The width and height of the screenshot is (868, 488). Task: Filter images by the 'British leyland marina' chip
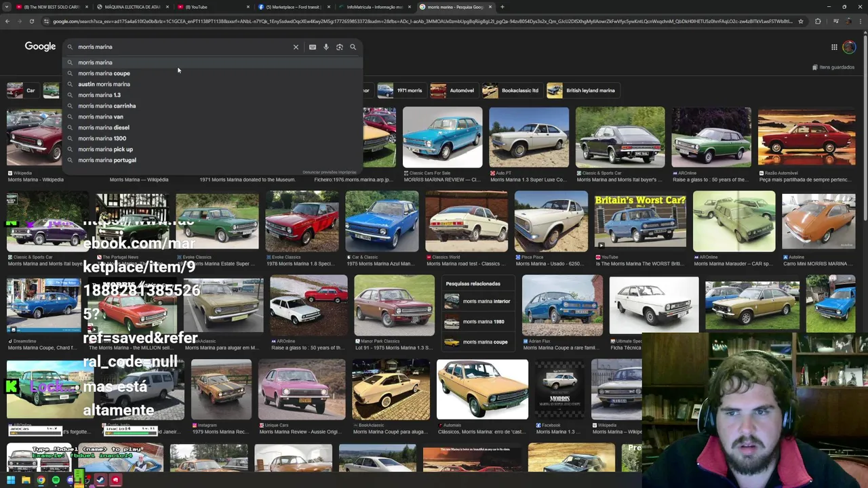[583, 90]
